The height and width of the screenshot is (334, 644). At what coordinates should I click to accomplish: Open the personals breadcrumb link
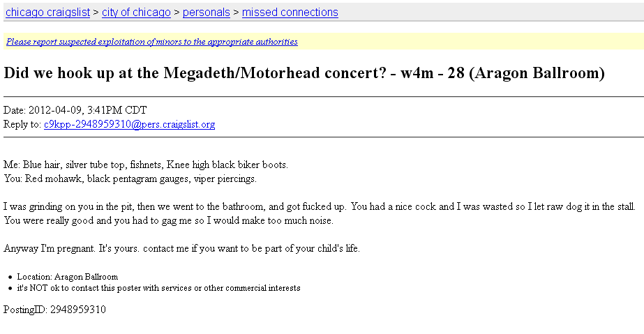click(207, 13)
